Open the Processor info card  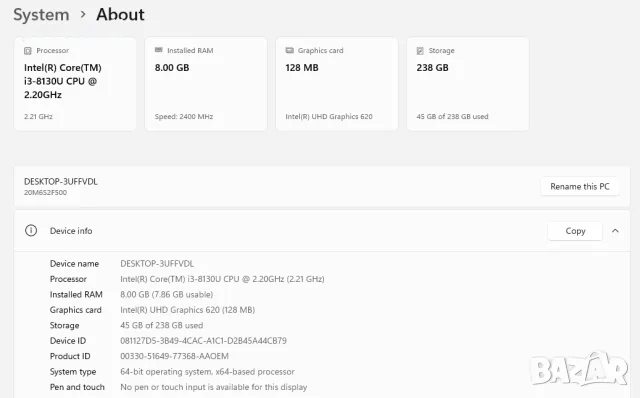(x=75, y=84)
